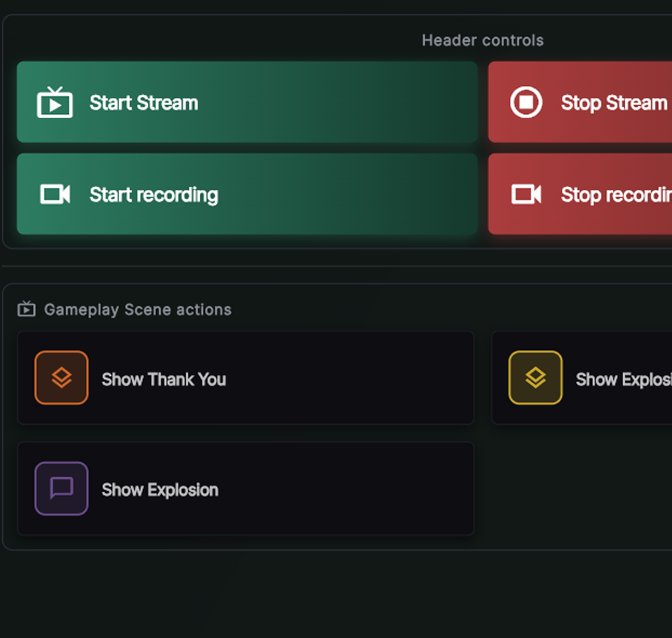Click the stop-square icon on Stop Stream
This screenshot has height=638, width=672.
tap(526, 103)
